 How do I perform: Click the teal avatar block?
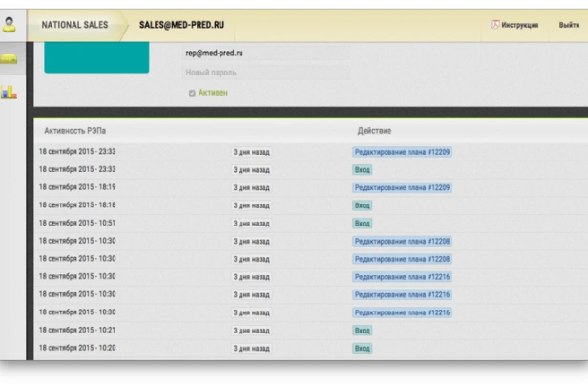(x=96, y=57)
